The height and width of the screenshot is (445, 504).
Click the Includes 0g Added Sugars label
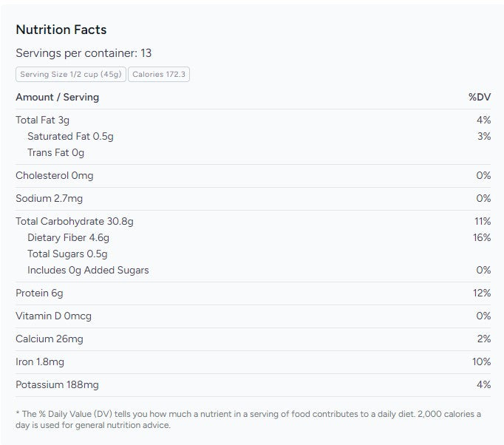click(x=88, y=270)
